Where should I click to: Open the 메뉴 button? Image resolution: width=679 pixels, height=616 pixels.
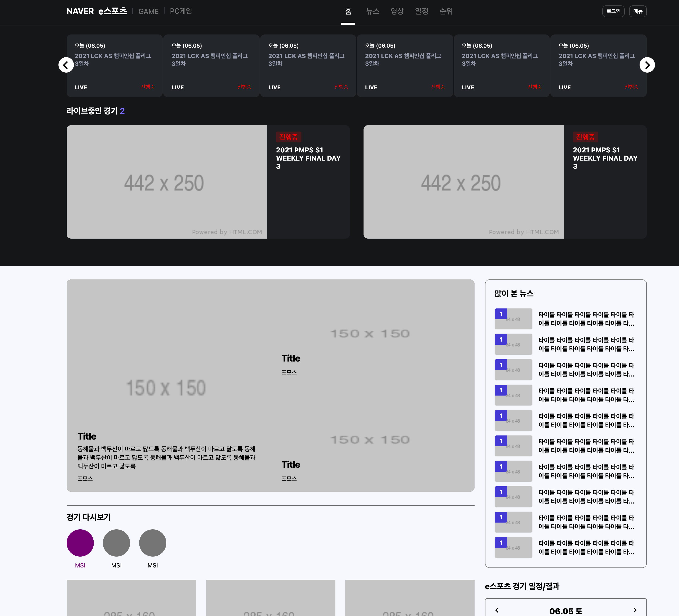(638, 11)
